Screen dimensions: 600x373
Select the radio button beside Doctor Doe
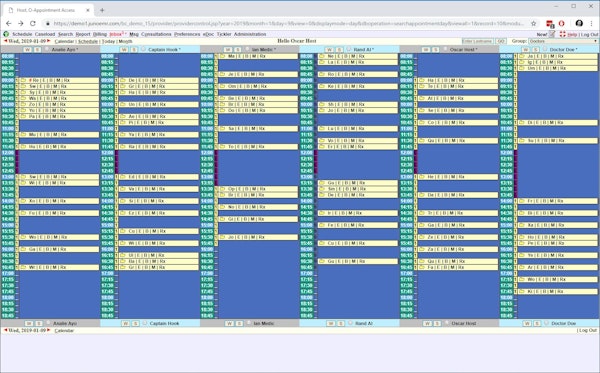tap(545, 49)
